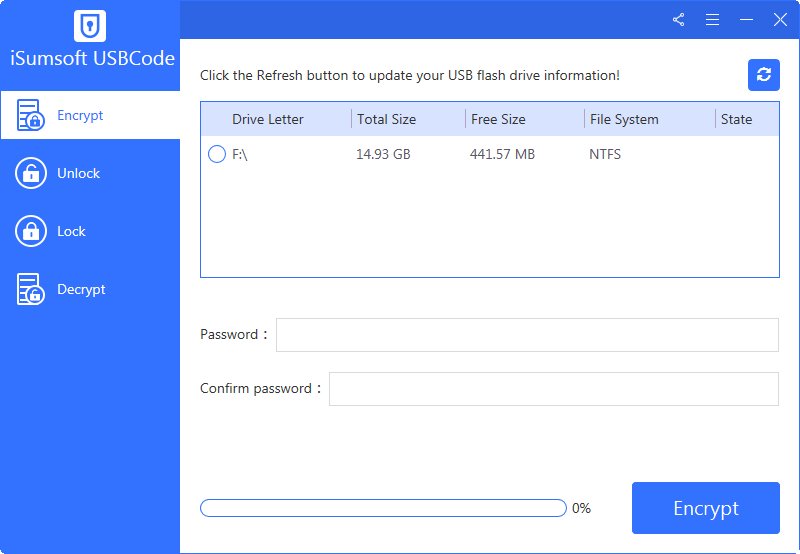Switch to the Decrypt tab
800x554 pixels.
[x=81, y=290]
